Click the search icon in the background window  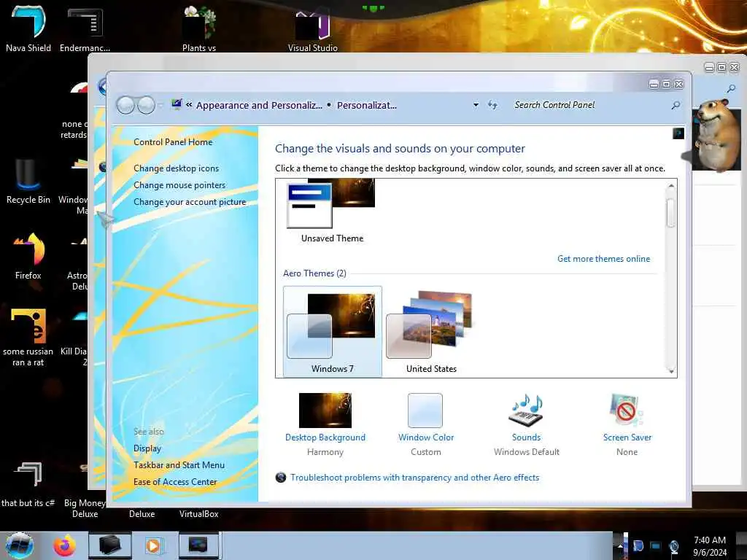731,88
